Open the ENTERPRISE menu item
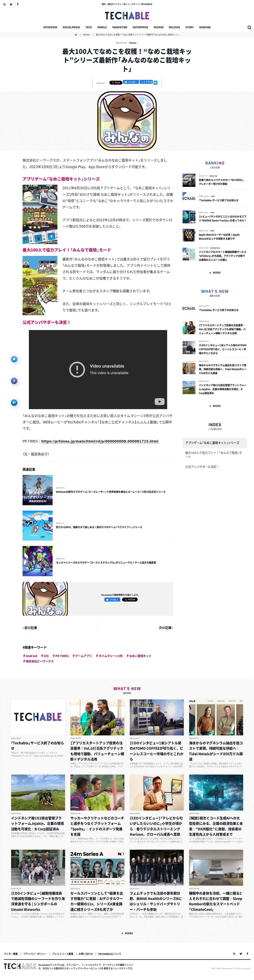 (x=140, y=27)
